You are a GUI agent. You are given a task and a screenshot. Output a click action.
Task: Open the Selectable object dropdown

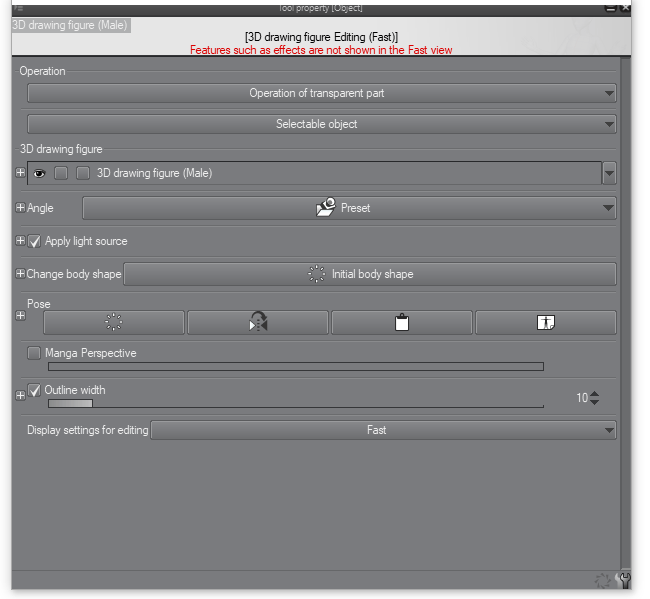point(322,124)
